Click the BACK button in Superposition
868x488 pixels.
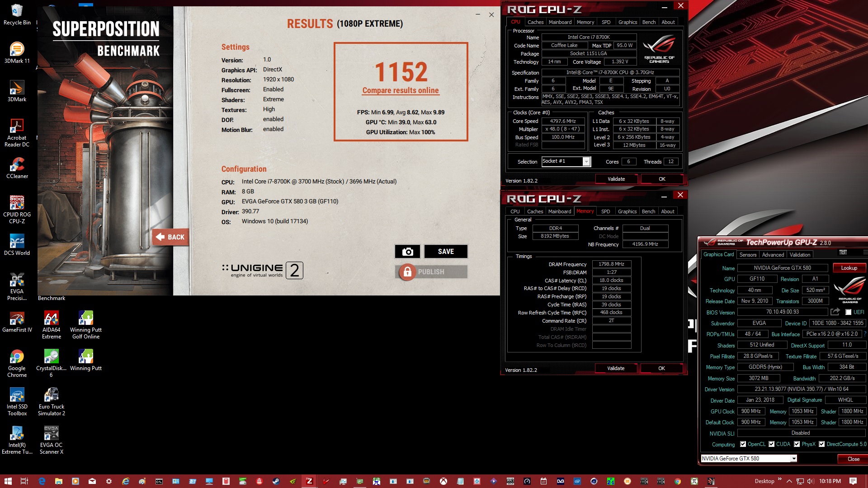(171, 237)
